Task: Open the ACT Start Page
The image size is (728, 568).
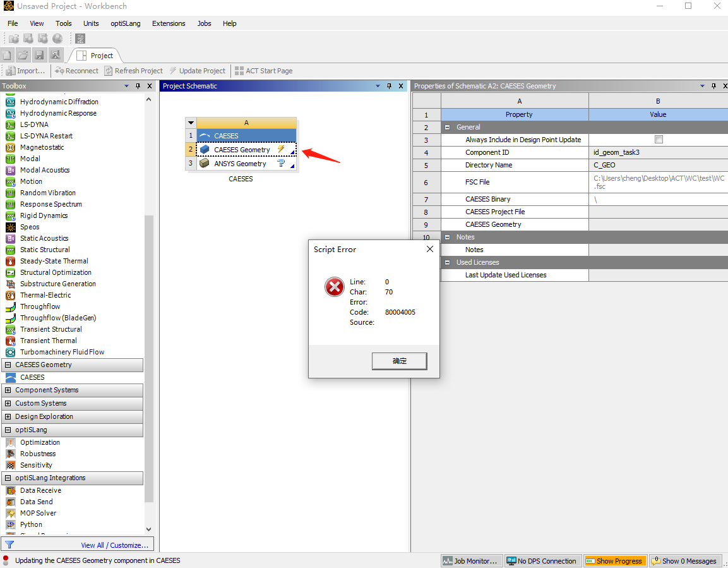Action: pyautogui.click(x=264, y=71)
